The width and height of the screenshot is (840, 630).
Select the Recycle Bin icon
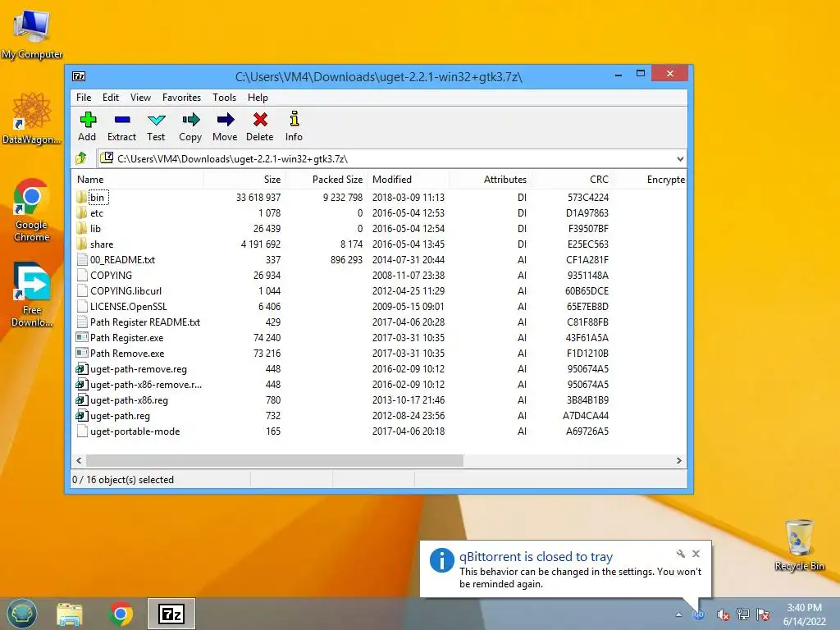(x=799, y=545)
